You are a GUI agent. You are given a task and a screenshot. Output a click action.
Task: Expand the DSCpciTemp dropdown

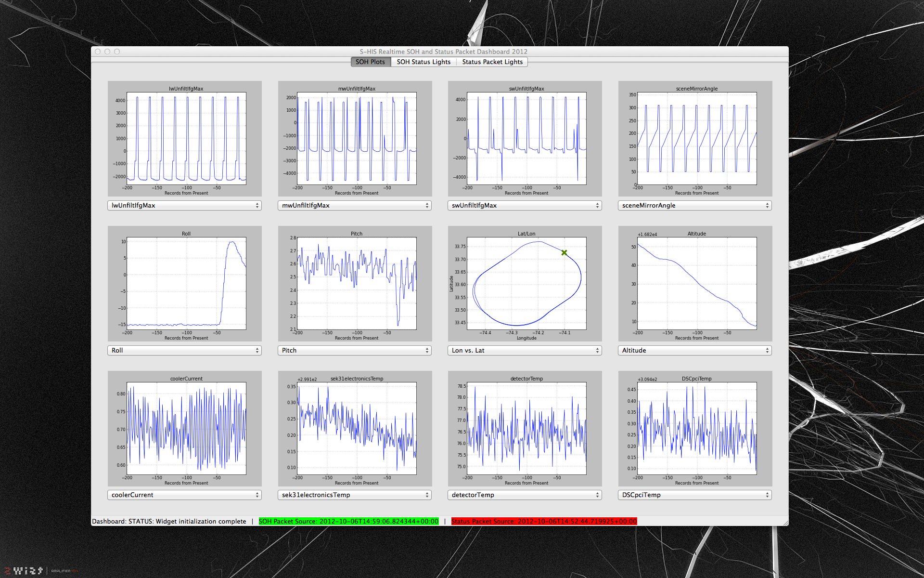(694, 495)
